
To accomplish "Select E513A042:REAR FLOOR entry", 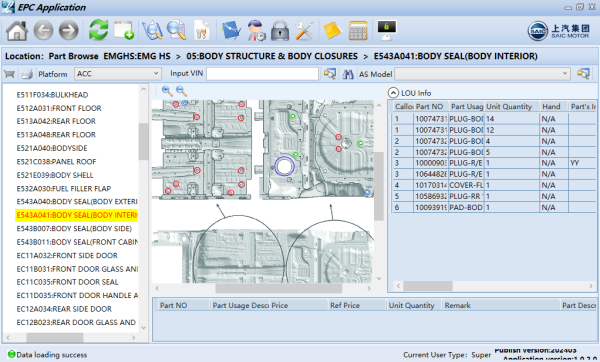I will 56,121.
